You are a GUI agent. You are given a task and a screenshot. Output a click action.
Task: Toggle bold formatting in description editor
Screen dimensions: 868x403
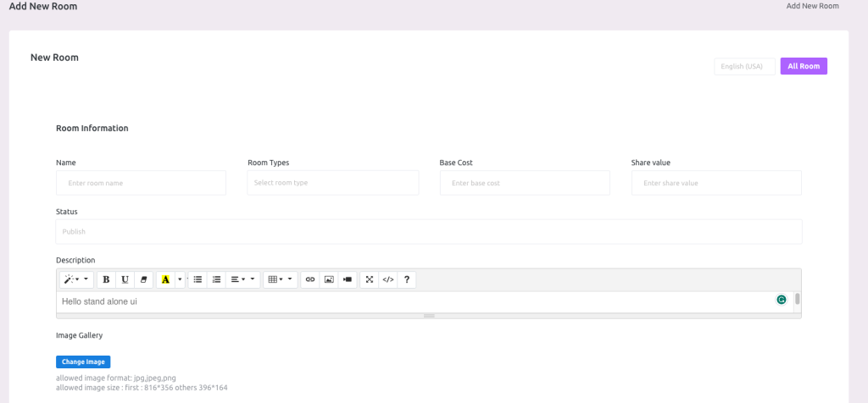click(x=106, y=279)
